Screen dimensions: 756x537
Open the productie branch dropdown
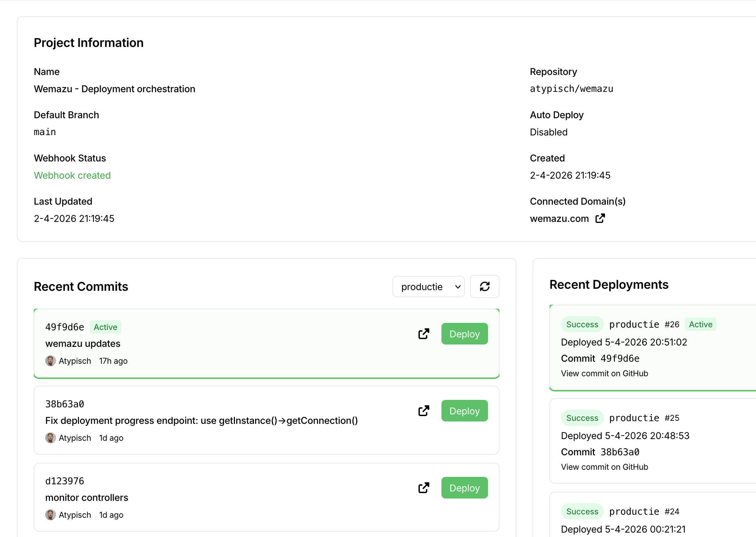pyautogui.click(x=428, y=286)
